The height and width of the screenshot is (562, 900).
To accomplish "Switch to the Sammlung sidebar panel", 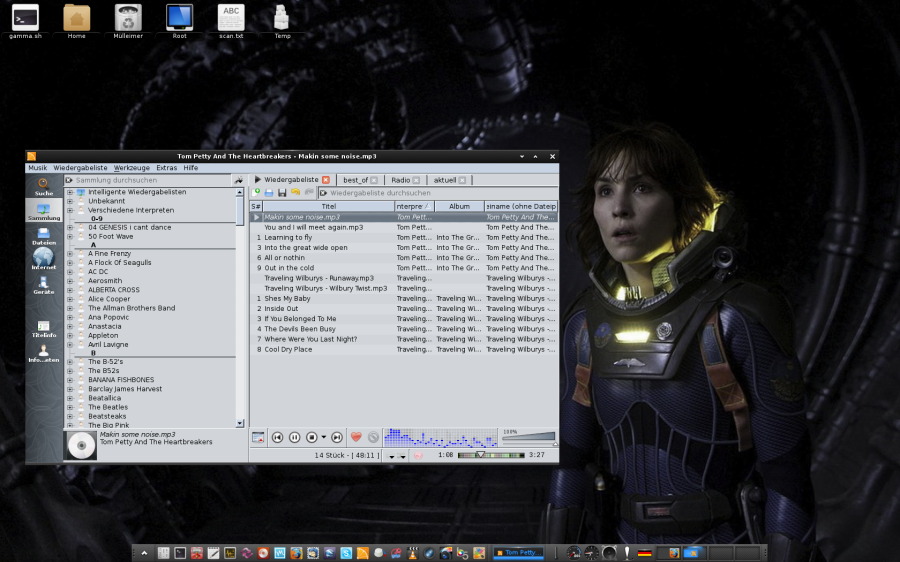I will (x=44, y=211).
